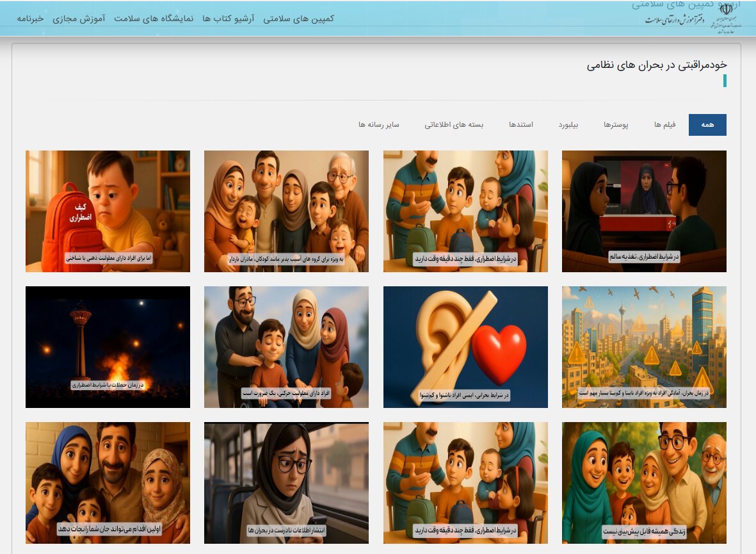Open the red کیف اضطراری backpack thumbnail
The image size is (756, 554).
tap(108, 211)
